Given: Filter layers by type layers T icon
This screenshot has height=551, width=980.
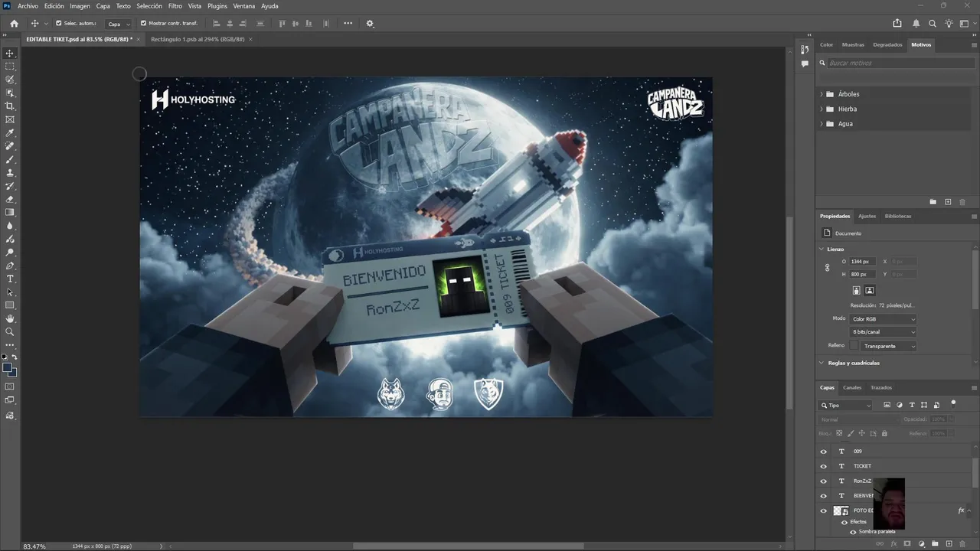Looking at the screenshot, I should coord(912,405).
